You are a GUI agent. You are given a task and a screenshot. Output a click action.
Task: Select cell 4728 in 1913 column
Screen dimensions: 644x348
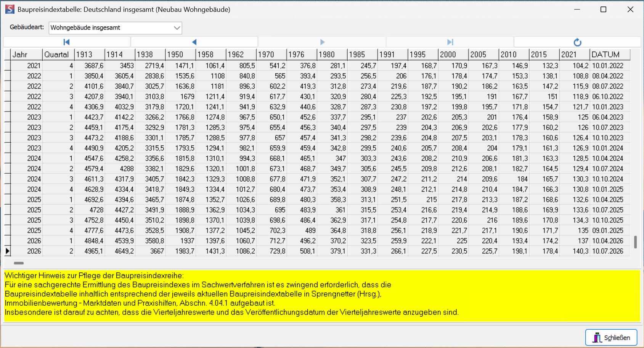90,210
